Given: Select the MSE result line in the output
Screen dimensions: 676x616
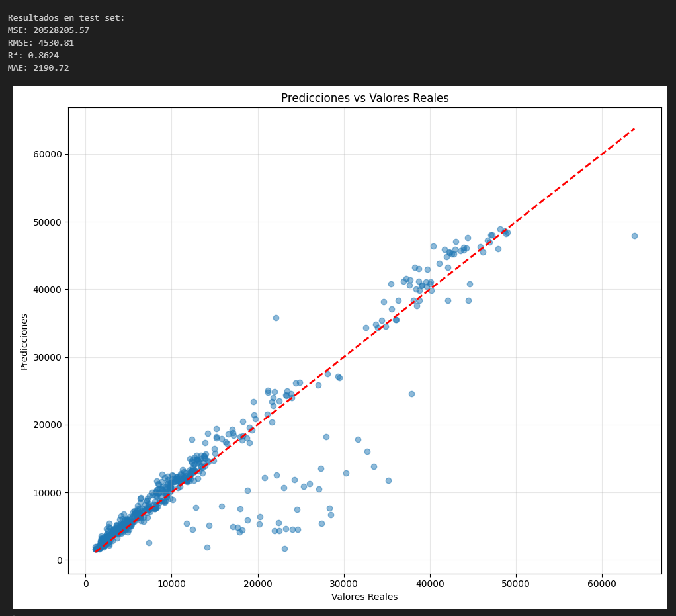Looking at the screenshot, I should pyautogui.click(x=48, y=30).
